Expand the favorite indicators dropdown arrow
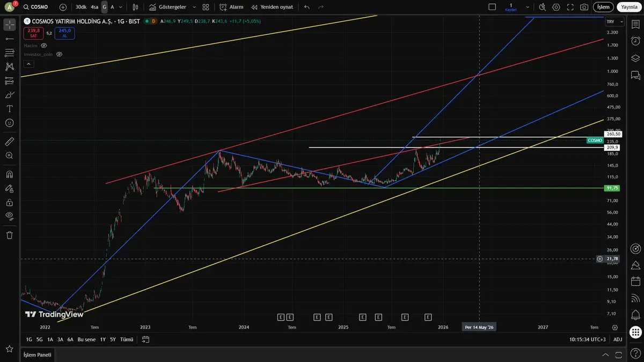Viewport: 644px width, 362px height. [194, 7]
